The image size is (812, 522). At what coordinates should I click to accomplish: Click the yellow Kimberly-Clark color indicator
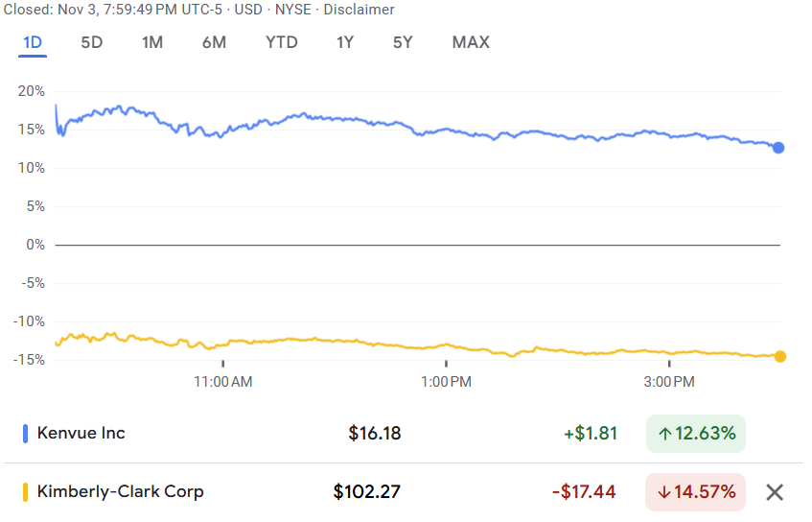25,493
